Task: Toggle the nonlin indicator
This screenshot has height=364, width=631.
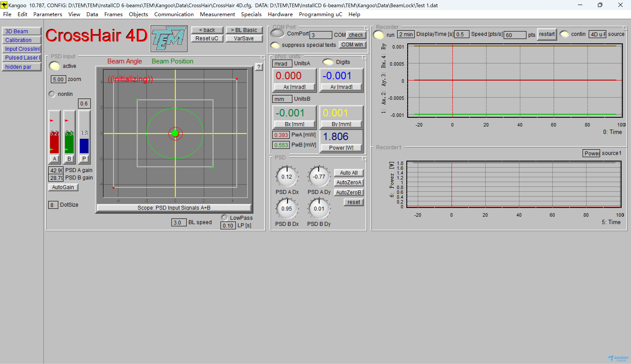Action: pyautogui.click(x=52, y=94)
